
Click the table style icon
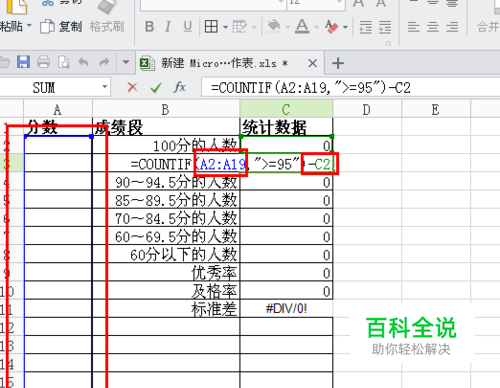(239, 27)
